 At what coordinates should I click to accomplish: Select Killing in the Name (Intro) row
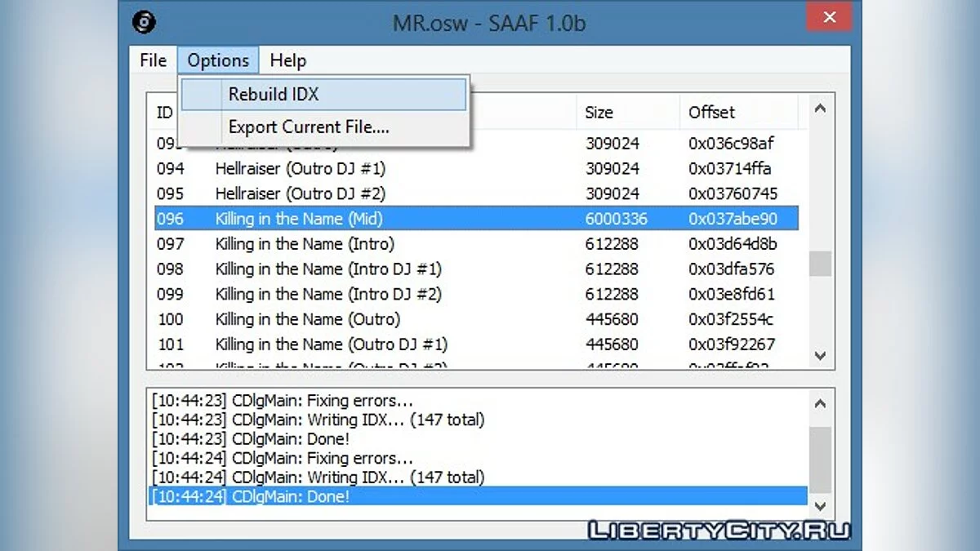(304, 244)
